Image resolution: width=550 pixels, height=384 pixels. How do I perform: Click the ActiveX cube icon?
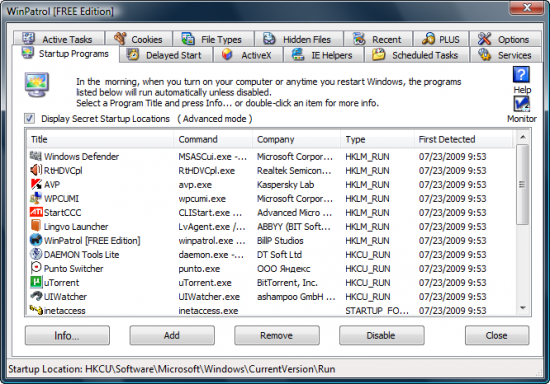(227, 54)
